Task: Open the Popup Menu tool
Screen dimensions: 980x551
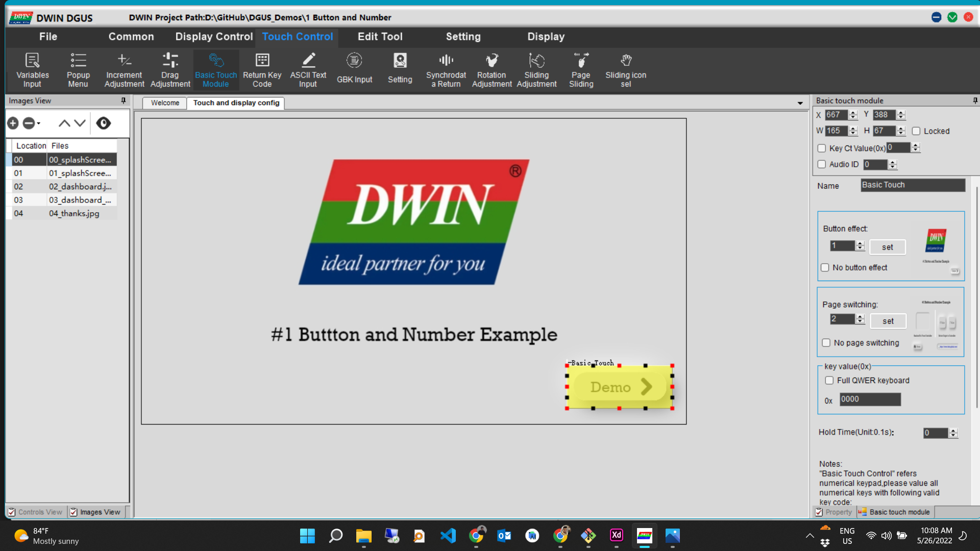Action: (78, 69)
